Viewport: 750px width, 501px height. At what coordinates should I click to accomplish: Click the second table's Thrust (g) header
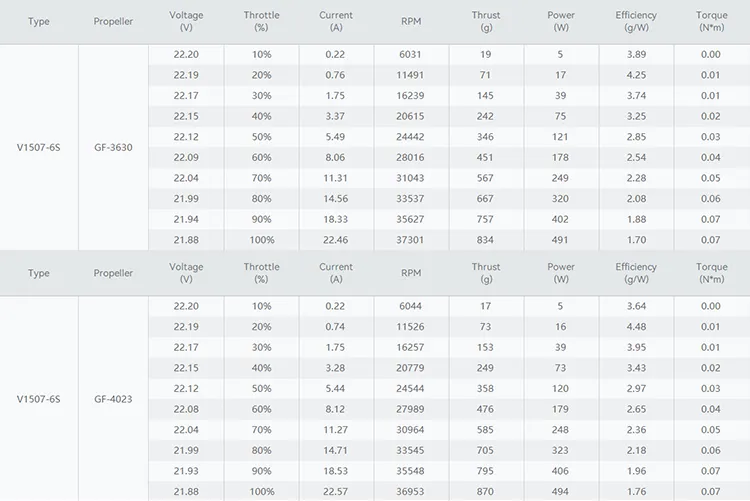click(486, 273)
